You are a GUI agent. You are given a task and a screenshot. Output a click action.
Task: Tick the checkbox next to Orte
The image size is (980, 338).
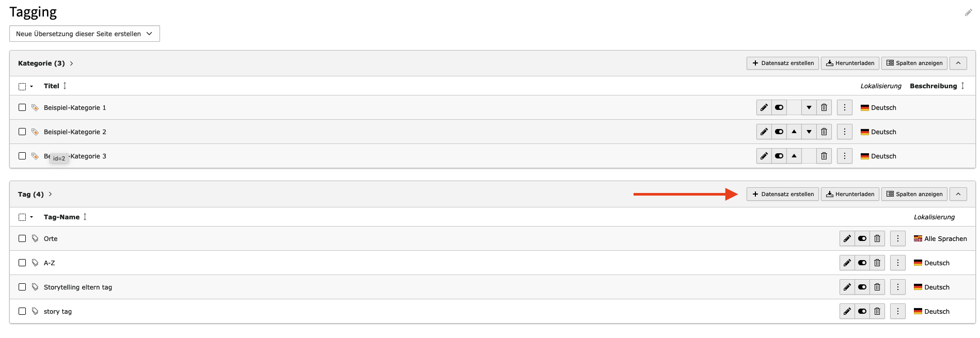[x=22, y=238]
